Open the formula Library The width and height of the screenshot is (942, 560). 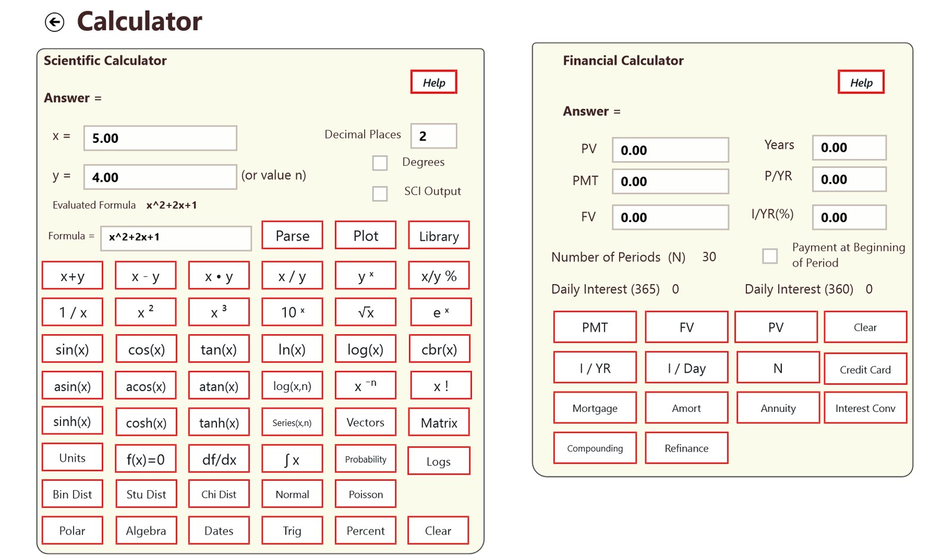(x=439, y=236)
